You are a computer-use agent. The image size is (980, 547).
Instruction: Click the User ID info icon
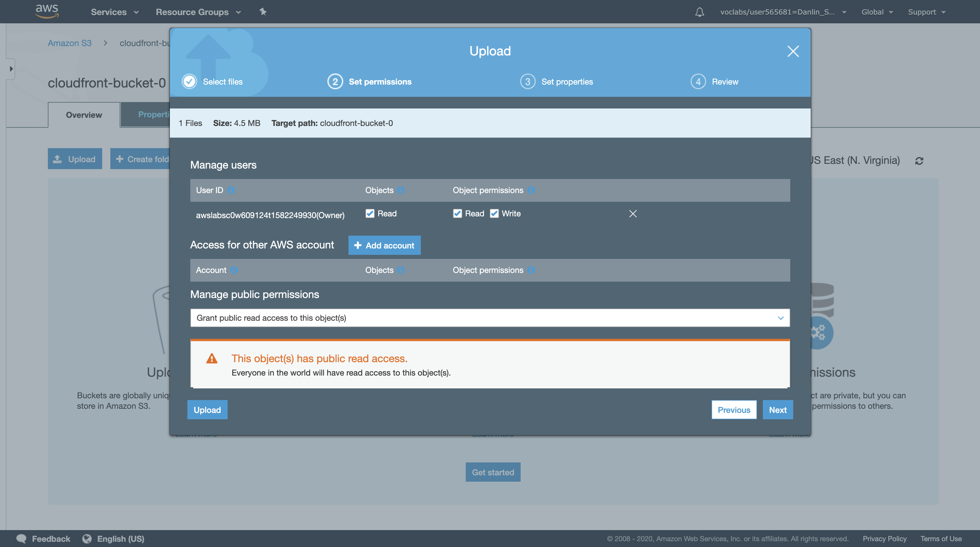pyautogui.click(x=231, y=190)
